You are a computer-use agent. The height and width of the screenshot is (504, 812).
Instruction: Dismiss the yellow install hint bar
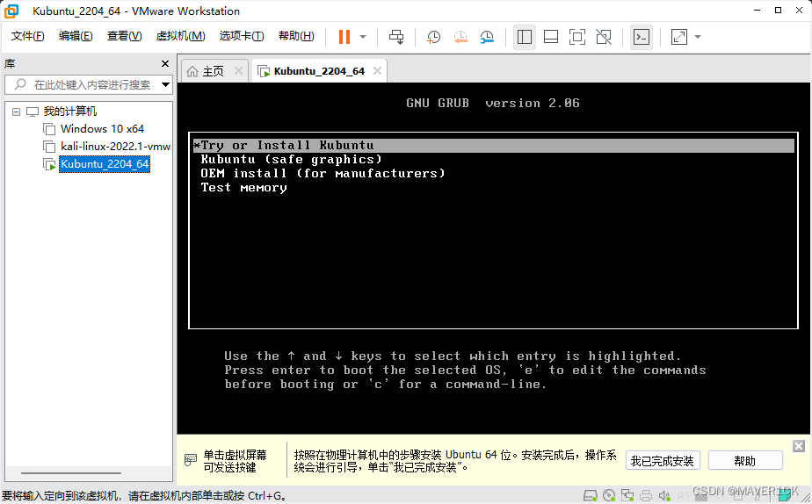tap(799, 446)
